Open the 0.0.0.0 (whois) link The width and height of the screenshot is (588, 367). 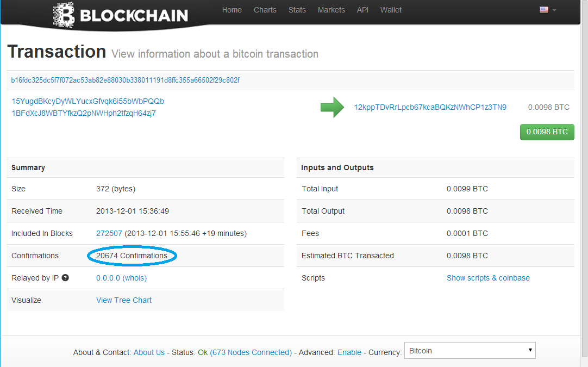[x=122, y=278]
